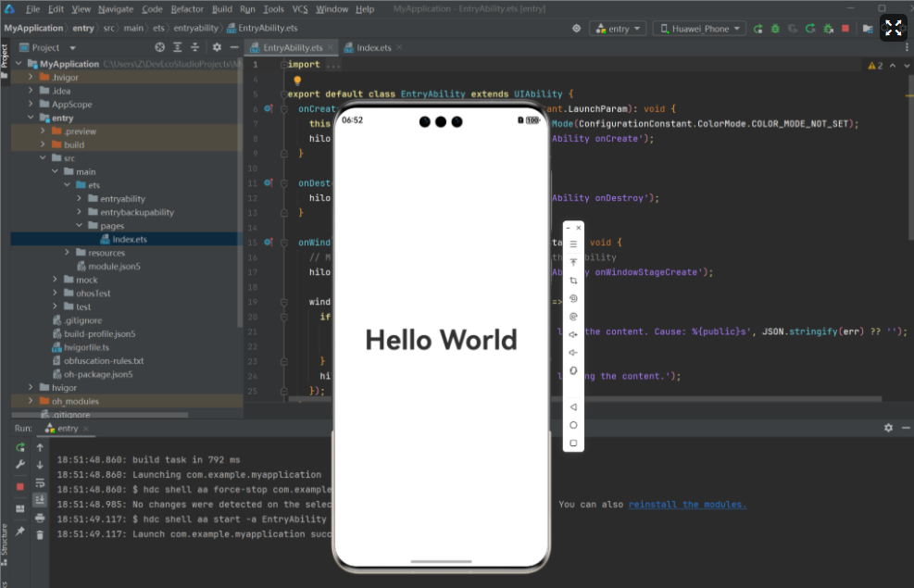Select the EntryAbility.ets editor tab
The image size is (914, 588).
tap(293, 47)
